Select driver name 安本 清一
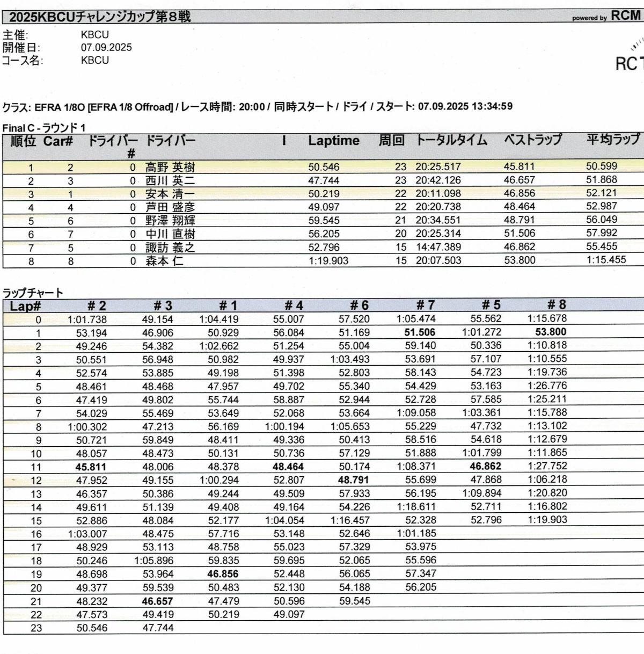The image size is (644, 654). [170, 194]
